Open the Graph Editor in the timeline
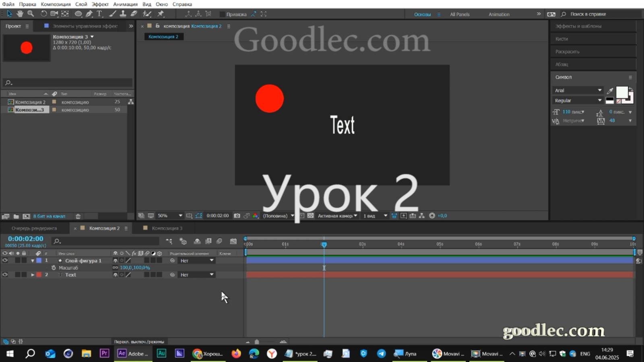Viewport: 644px width, 362px height. [x=233, y=241]
